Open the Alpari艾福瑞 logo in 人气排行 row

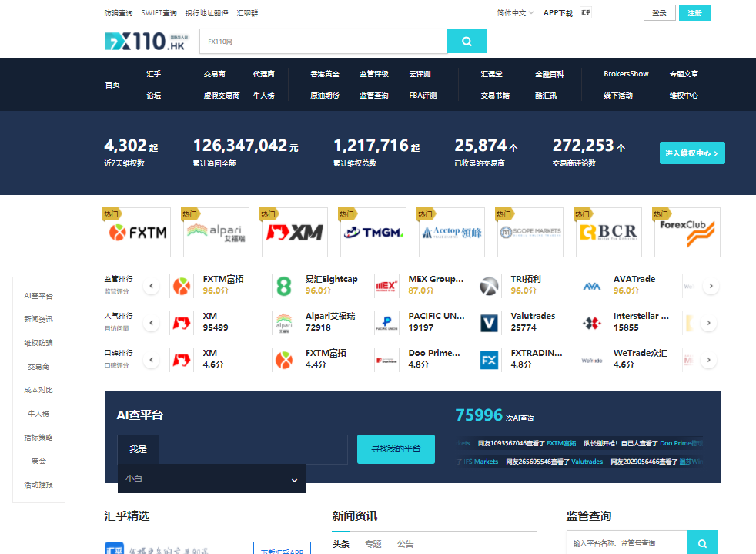point(284,323)
